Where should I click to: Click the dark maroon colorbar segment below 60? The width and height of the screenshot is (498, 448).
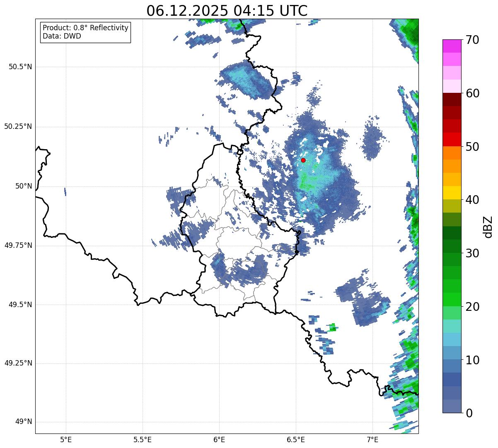pos(452,99)
